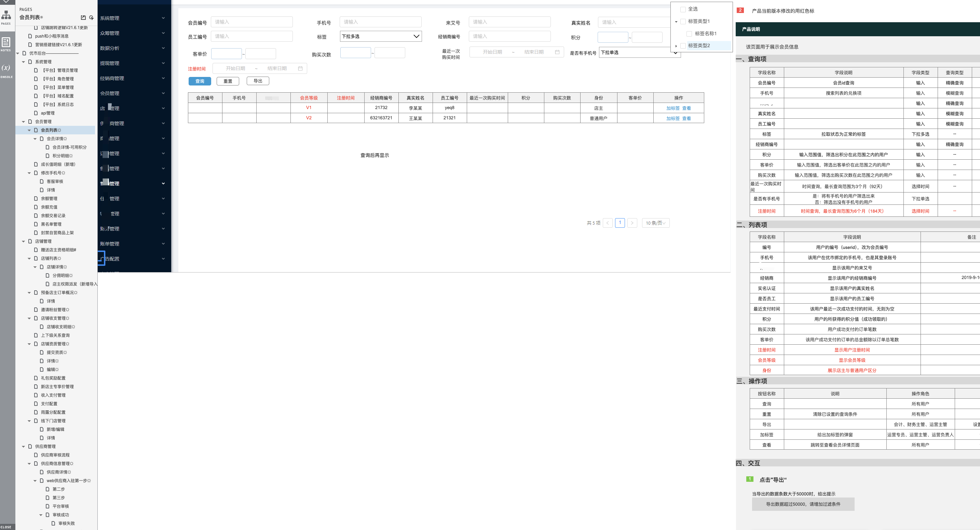Click page number 1 in pagination
The image size is (980, 530).
pos(620,223)
